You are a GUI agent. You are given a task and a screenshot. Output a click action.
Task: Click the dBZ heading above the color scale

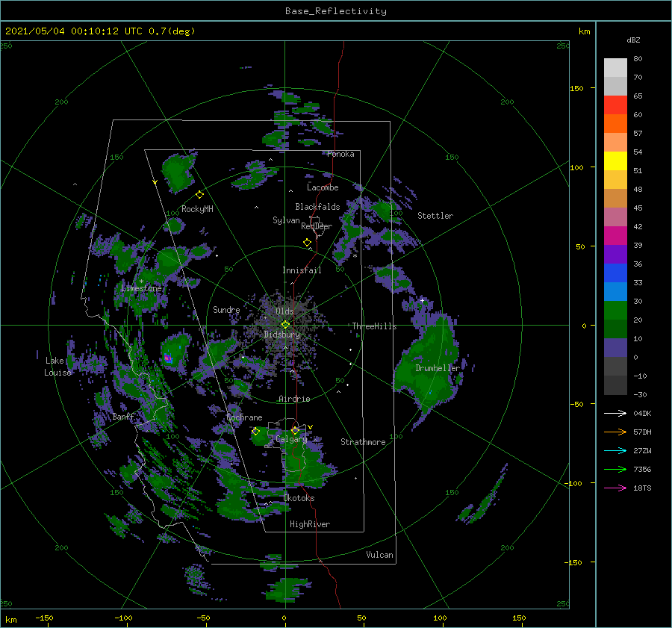(x=633, y=40)
